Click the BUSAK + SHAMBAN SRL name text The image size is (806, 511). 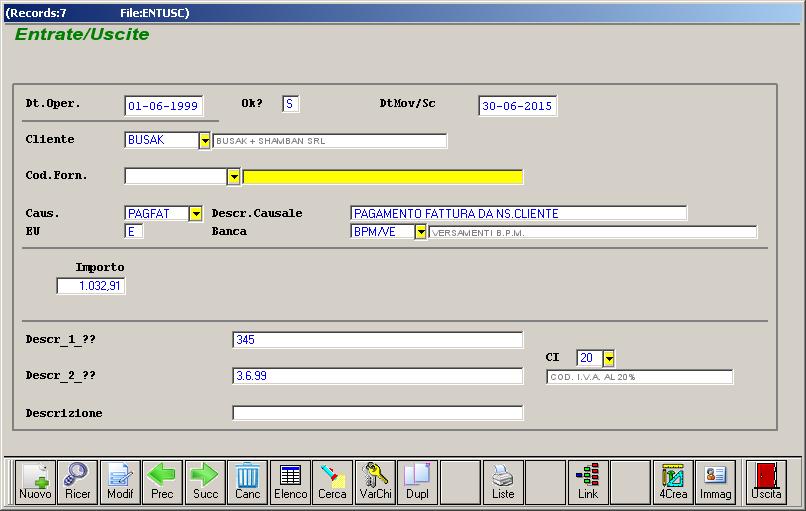(x=271, y=141)
